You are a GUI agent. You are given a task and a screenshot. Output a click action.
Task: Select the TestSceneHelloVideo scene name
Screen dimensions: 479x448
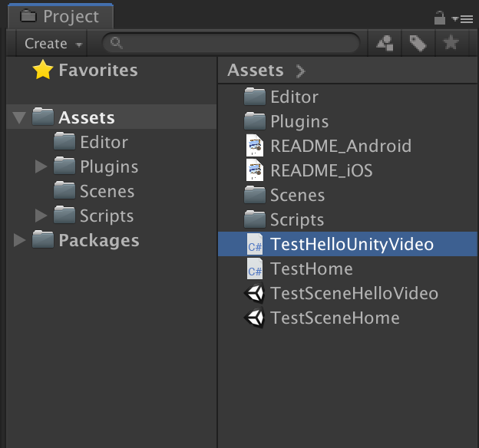[x=355, y=293]
